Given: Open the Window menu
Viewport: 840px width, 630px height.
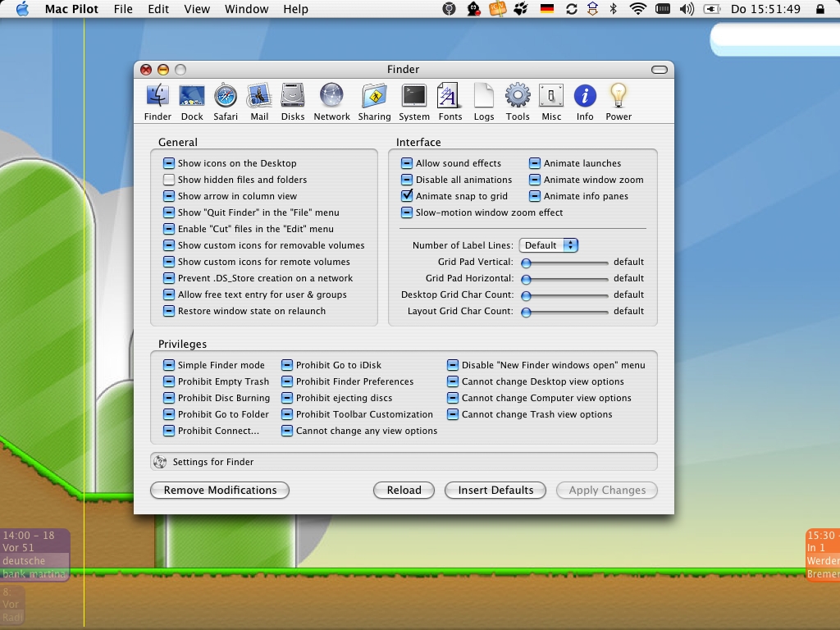Looking at the screenshot, I should pos(246,8).
